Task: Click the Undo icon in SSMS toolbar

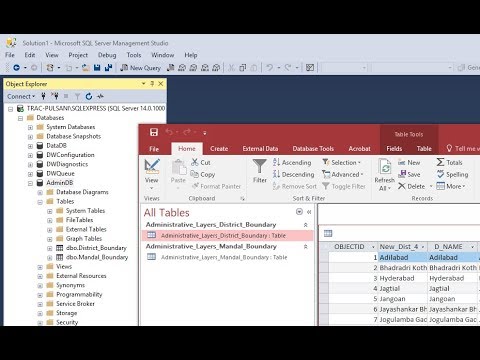Action: pyautogui.click(x=269, y=68)
